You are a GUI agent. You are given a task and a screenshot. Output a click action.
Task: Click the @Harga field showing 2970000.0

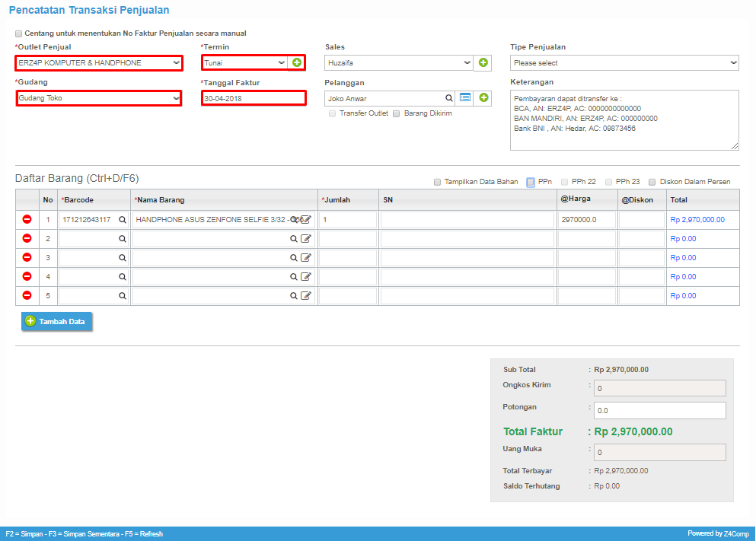tap(587, 220)
